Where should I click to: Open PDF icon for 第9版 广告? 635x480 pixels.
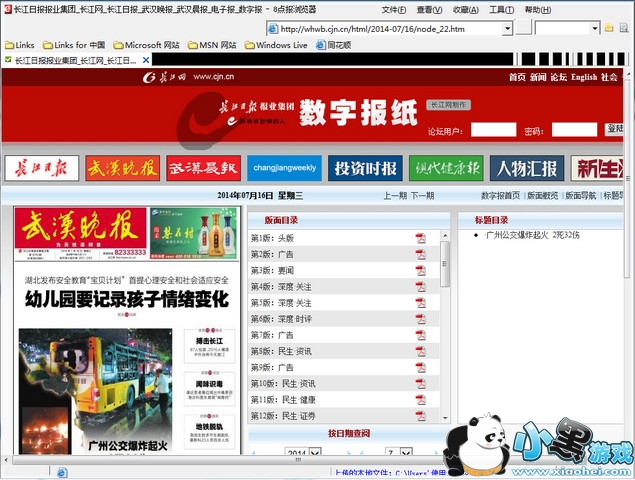click(x=421, y=367)
